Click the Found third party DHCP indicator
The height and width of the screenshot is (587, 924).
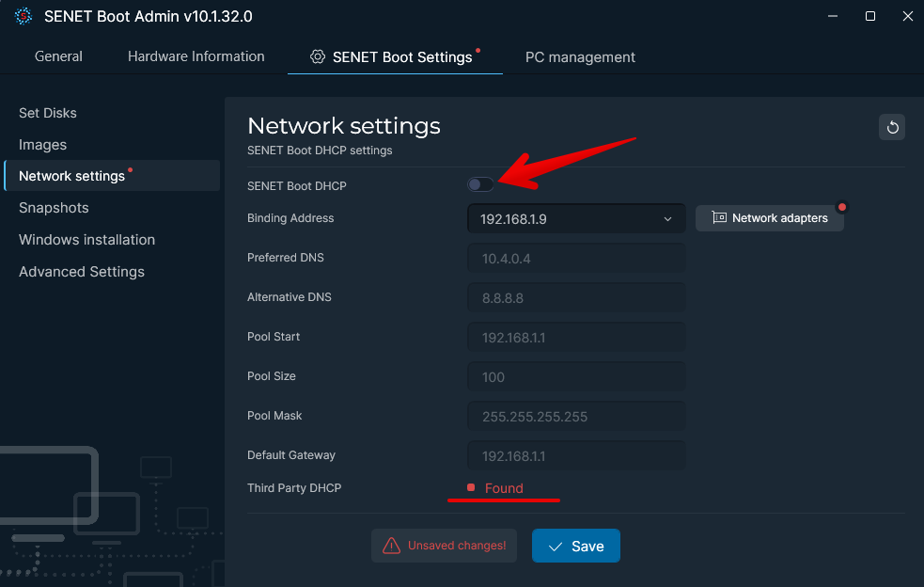pyautogui.click(x=504, y=488)
